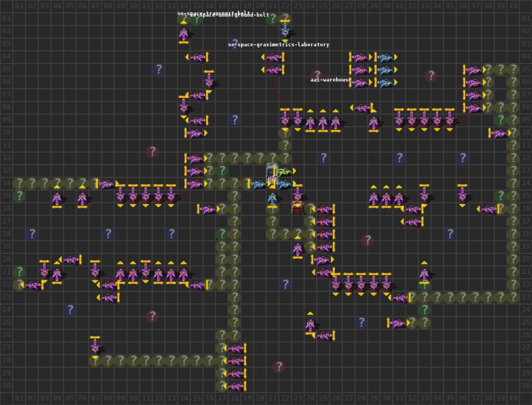Select the blue question mark at column 31, row 12

pyautogui.click(x=399, y=158)
